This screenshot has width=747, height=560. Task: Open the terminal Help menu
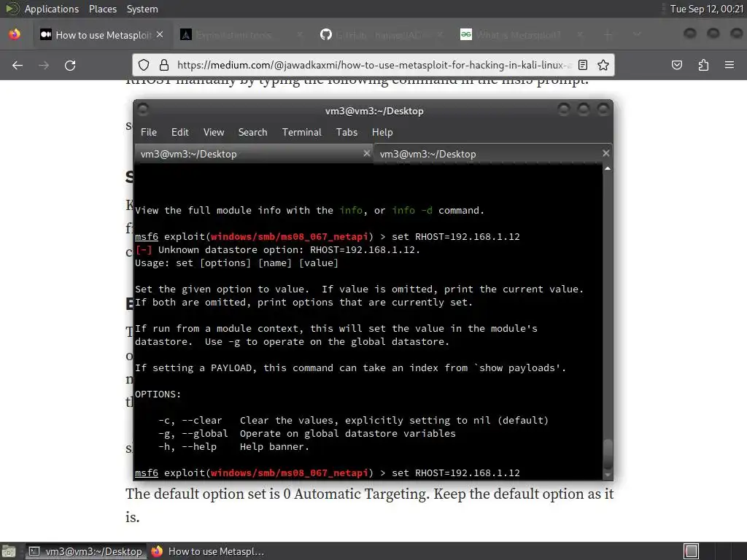382,133
